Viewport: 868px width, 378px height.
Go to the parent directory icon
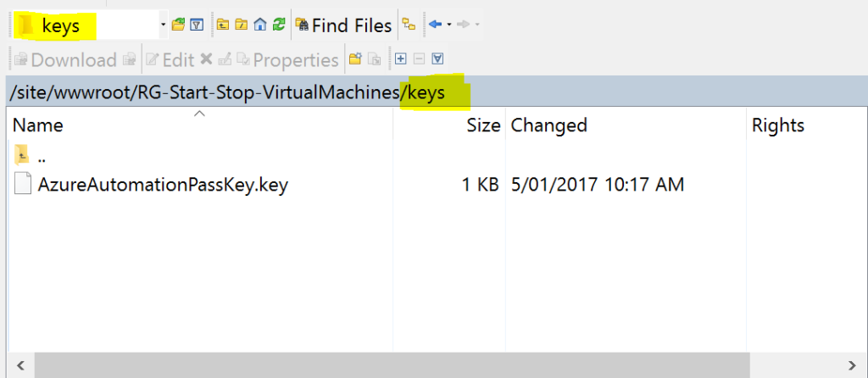tap(222, 25)
